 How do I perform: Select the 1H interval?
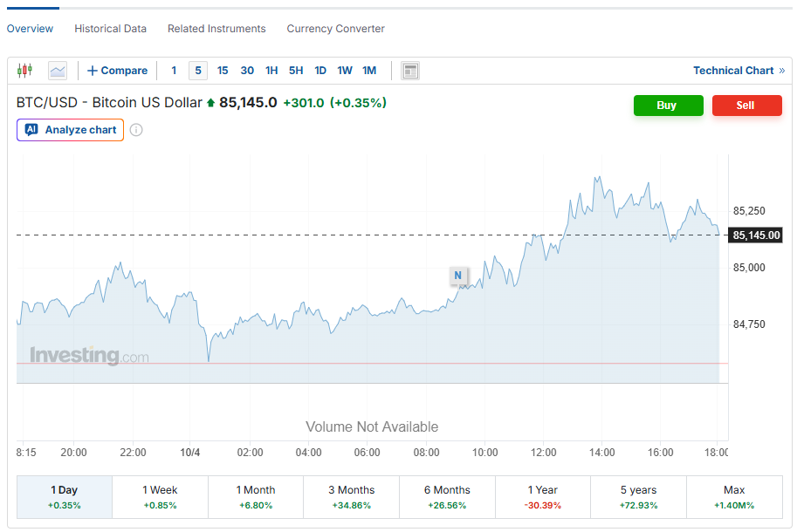(271, 71)
